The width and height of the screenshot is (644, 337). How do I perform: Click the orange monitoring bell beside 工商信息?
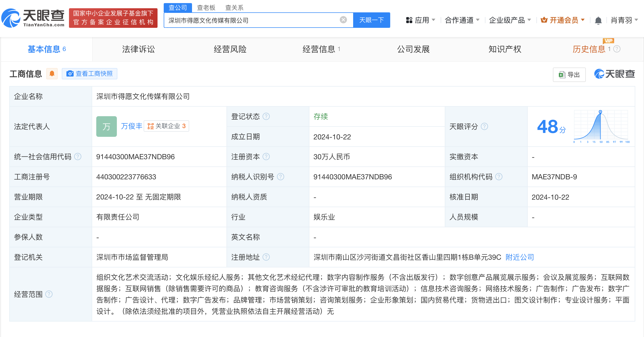coord(52,74)
